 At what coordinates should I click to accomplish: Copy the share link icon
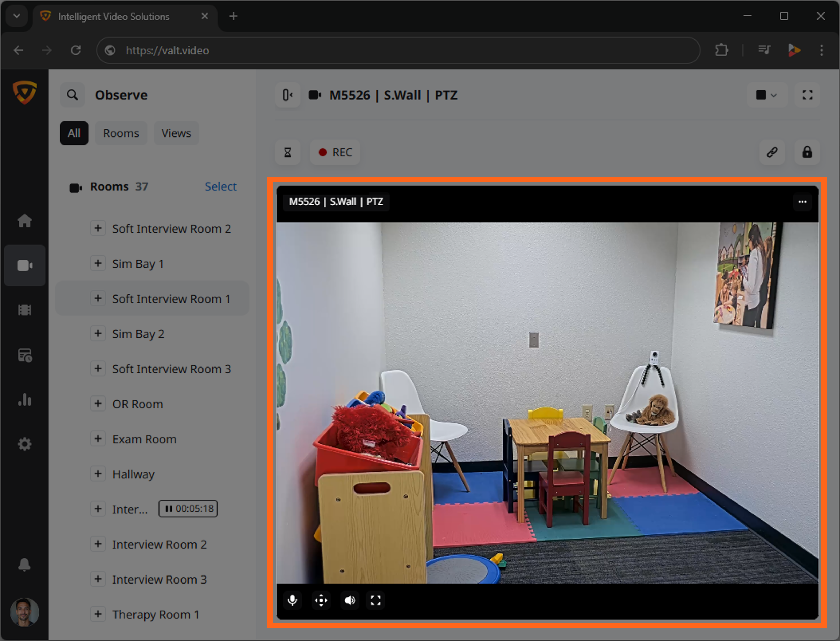pyautogui.click(x=772, y=153)
